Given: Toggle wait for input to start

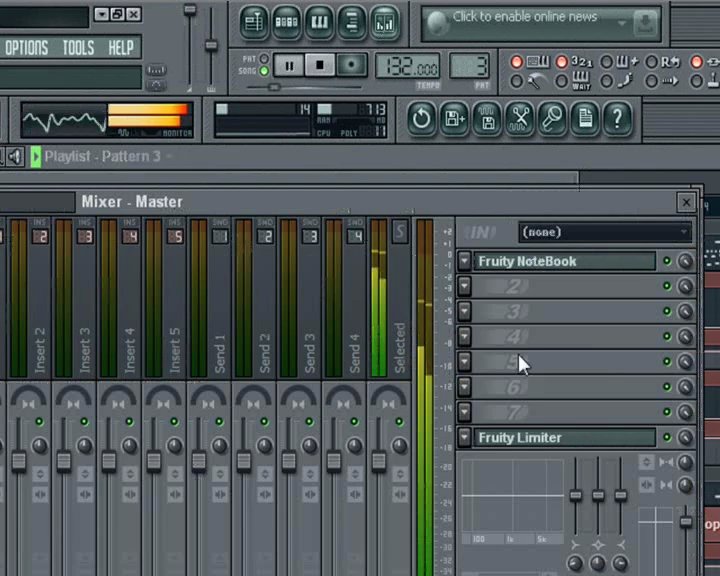Looking at the screenshot, I should 562,81.
